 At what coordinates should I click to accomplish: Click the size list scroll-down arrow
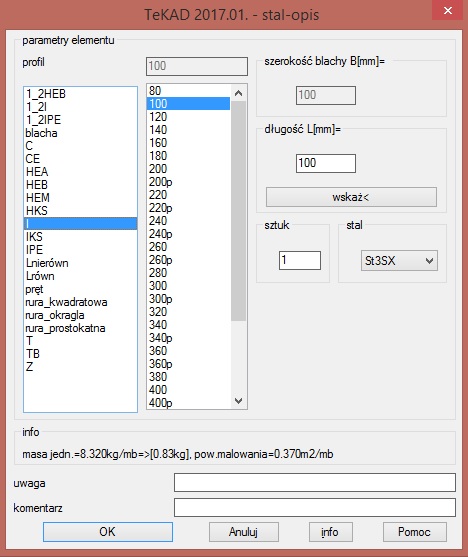tap(238, 401)
